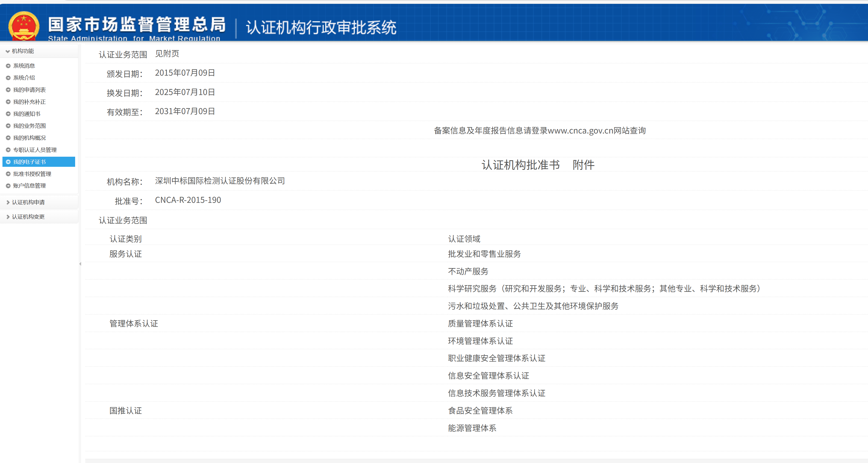Select 专职认证人员管理 in sidebar
This screenshot has height=463, width=868.
(34, 150)
